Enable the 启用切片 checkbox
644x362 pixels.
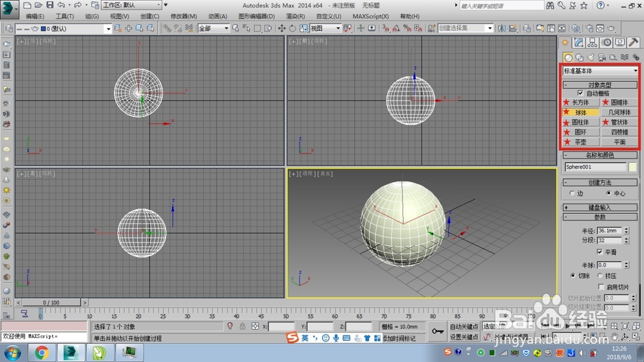601,287
